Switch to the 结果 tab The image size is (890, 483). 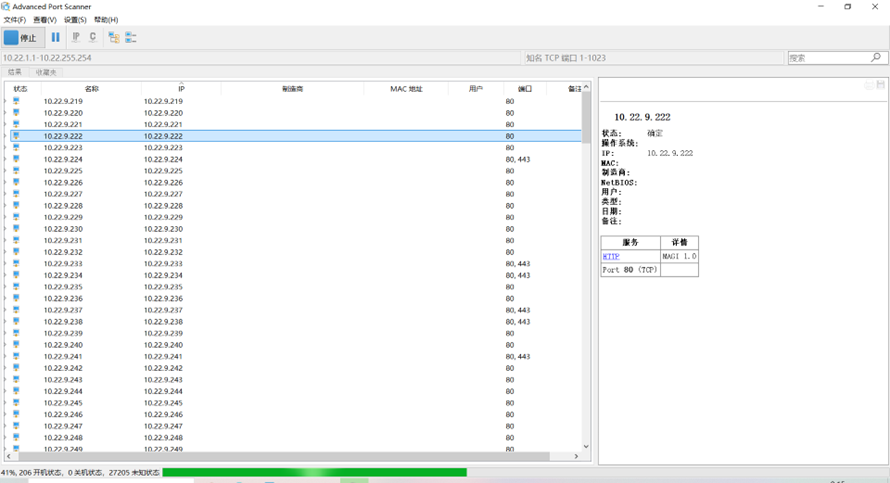point(15,72)
